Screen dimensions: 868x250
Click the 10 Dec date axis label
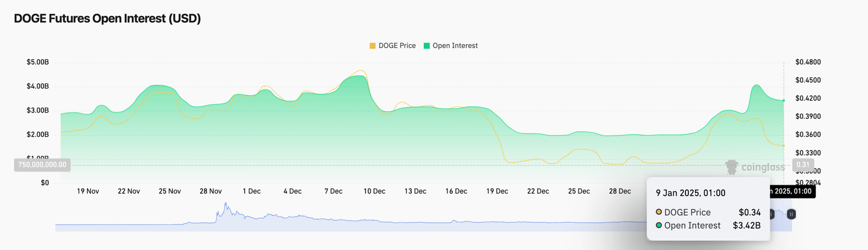click(x=374, y=192)
